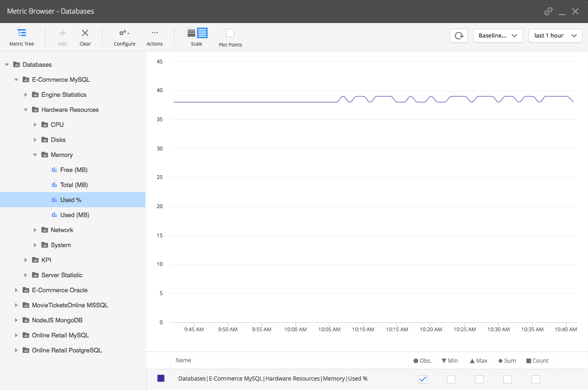Copy link using chain icon
The width and height of the screenshot is (588, 390).
click(548, 11)
